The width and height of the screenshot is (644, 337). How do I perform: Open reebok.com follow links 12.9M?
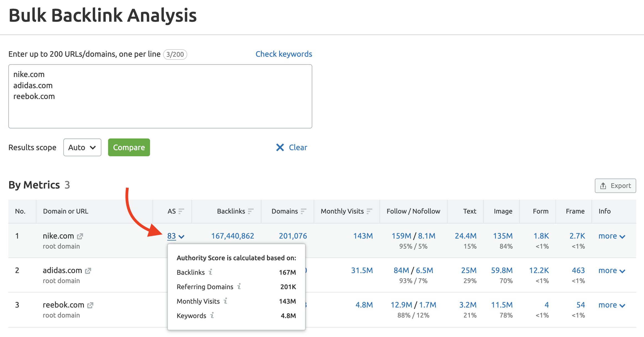click(401, 305)
